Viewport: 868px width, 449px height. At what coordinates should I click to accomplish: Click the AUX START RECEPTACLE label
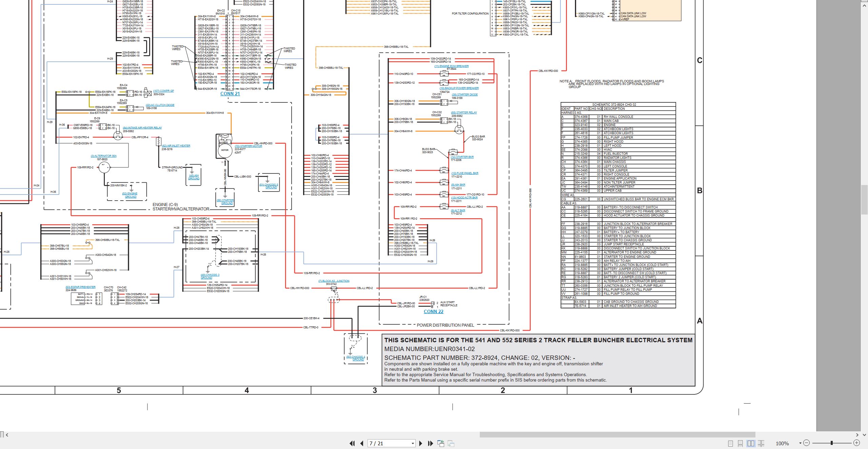[x=449, y=304]
